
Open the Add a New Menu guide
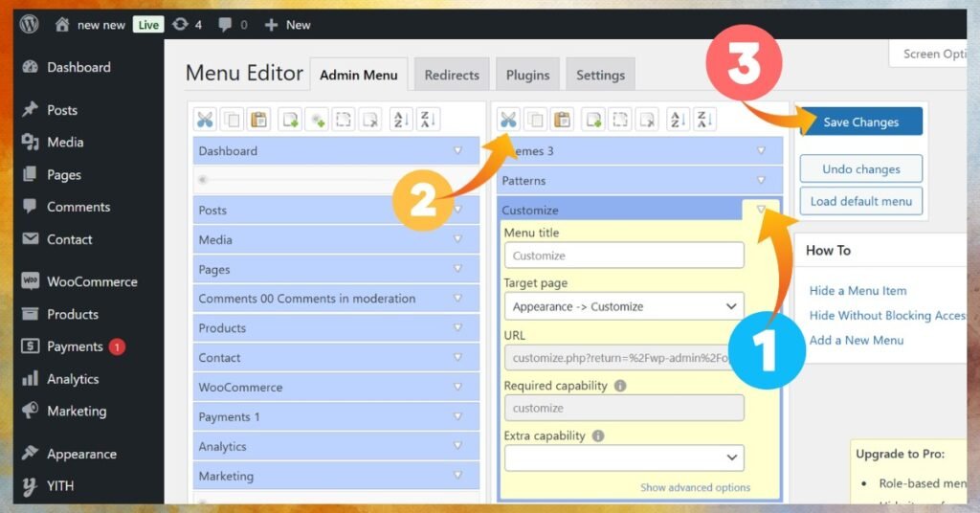(x=857, y=340)
